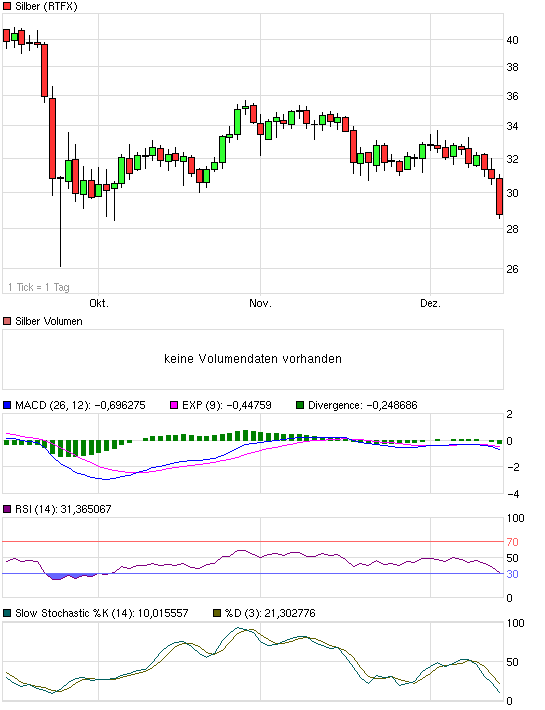Select the Okt. label on the time axis
Viewport: 545px width, 710px height.
99,303
